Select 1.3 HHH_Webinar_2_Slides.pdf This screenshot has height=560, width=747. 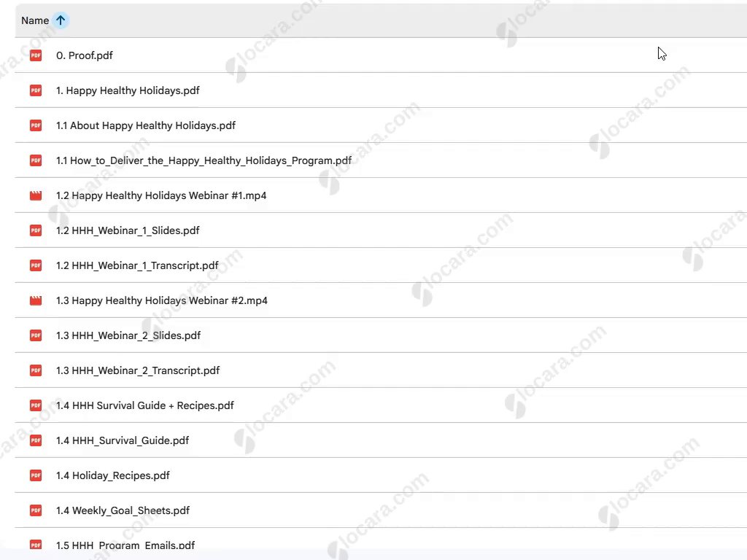(x=128, y=335)
